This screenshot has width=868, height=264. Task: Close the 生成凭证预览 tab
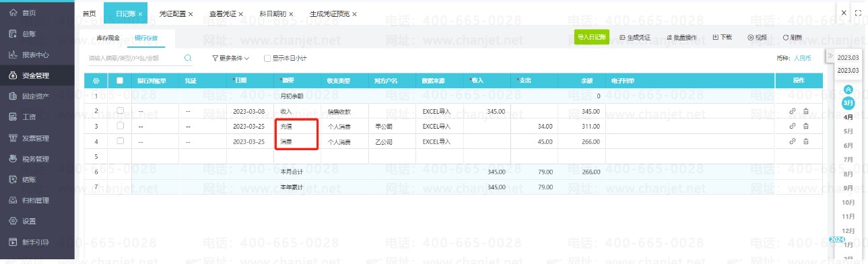354,14
